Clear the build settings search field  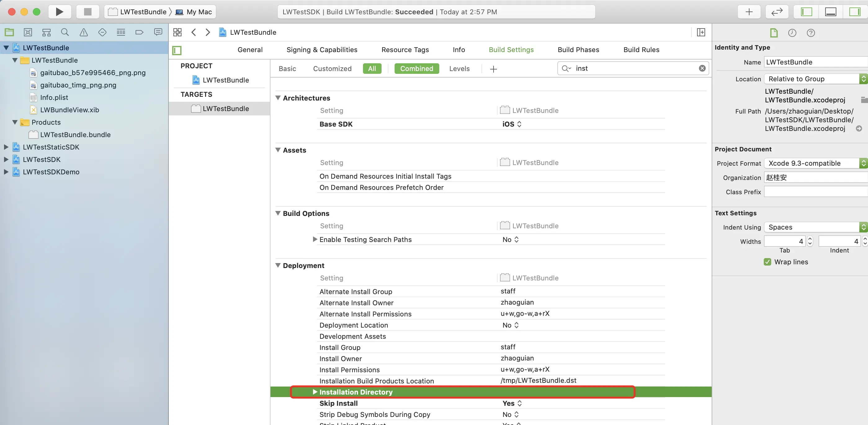(x=702, y=68)
